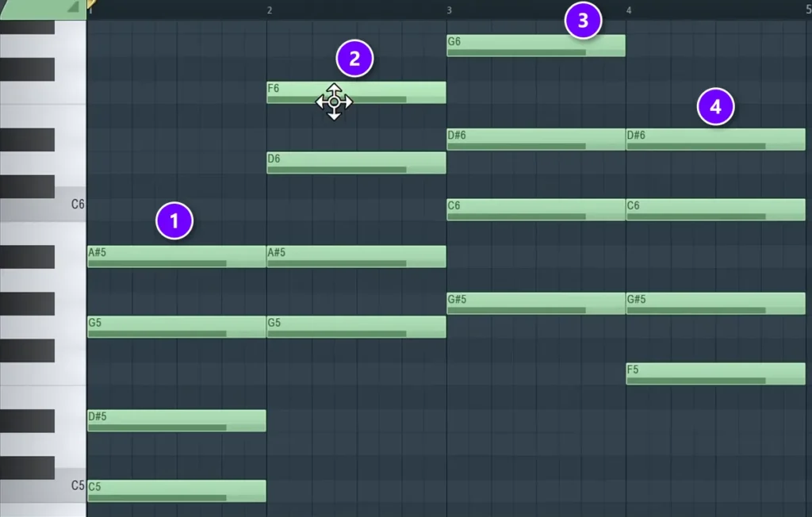Select the A#5 note in bar 2
812x517 pixels.
pyautogui.click(x=356, y=256)
